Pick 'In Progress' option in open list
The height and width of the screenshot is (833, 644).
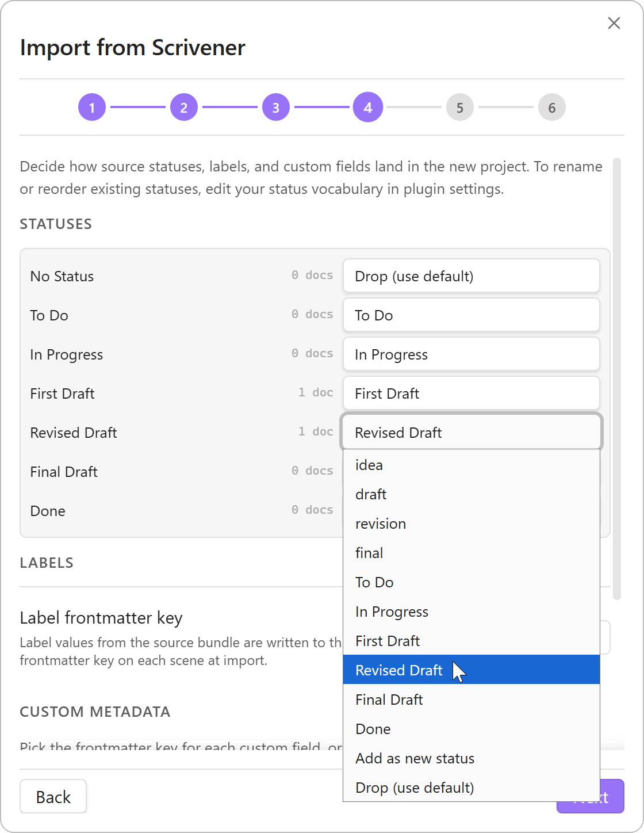click(x=471, y=612)
